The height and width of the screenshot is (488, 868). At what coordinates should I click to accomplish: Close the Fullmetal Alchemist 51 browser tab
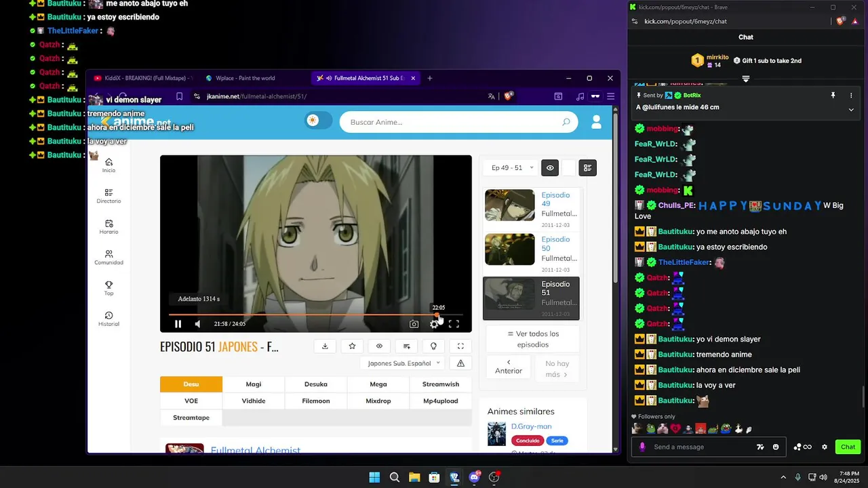(412, 78)
